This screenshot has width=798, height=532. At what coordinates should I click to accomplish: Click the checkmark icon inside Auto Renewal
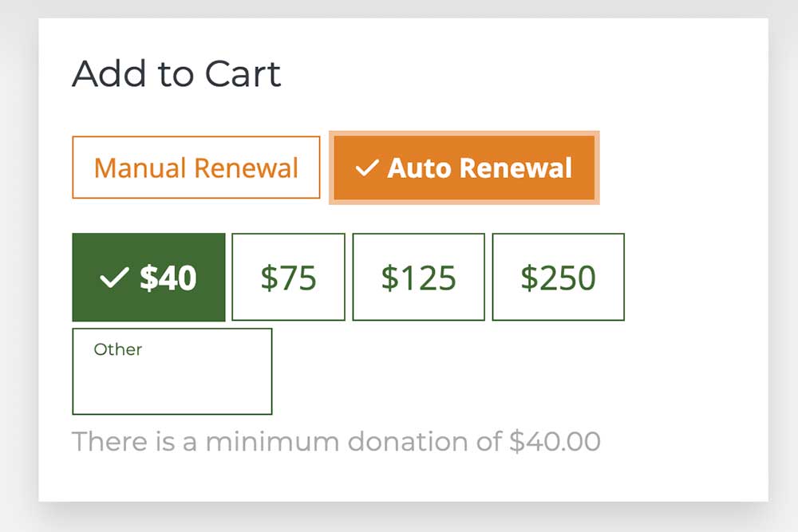pos(369,167)
